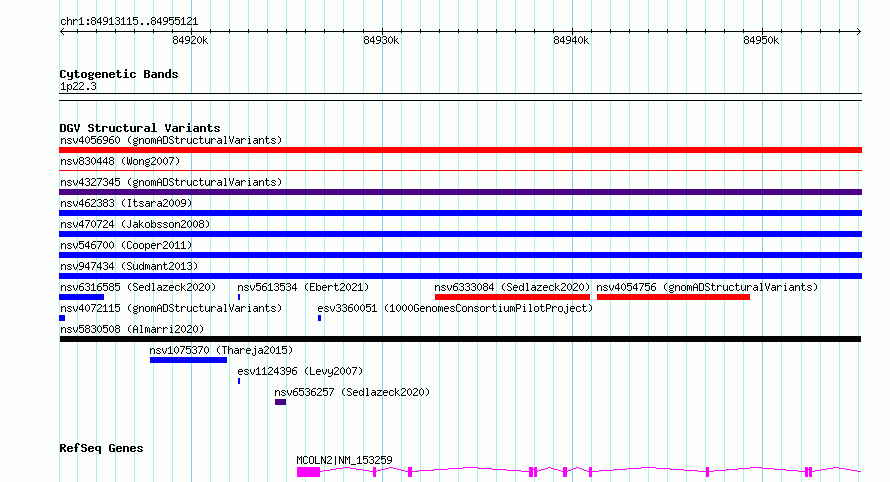This screenshot has width=890, height=482.
Task: Click the large magenta MCOLN2 exon block
Action: point(308,472)
